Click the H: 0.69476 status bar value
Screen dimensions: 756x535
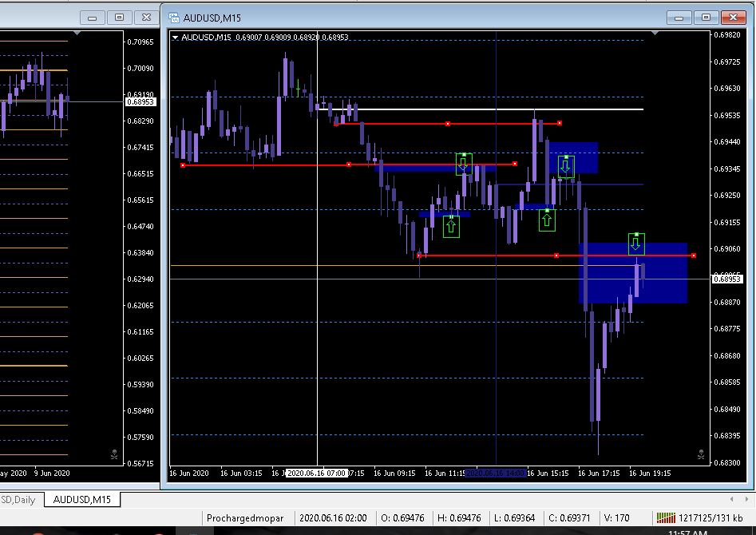(x=459, y=518)
